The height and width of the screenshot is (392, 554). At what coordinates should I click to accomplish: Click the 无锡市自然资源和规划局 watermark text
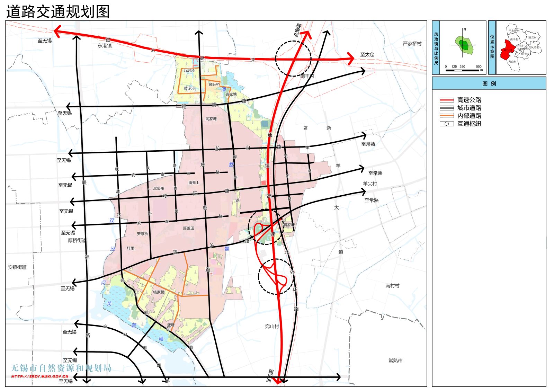(61, 368)
